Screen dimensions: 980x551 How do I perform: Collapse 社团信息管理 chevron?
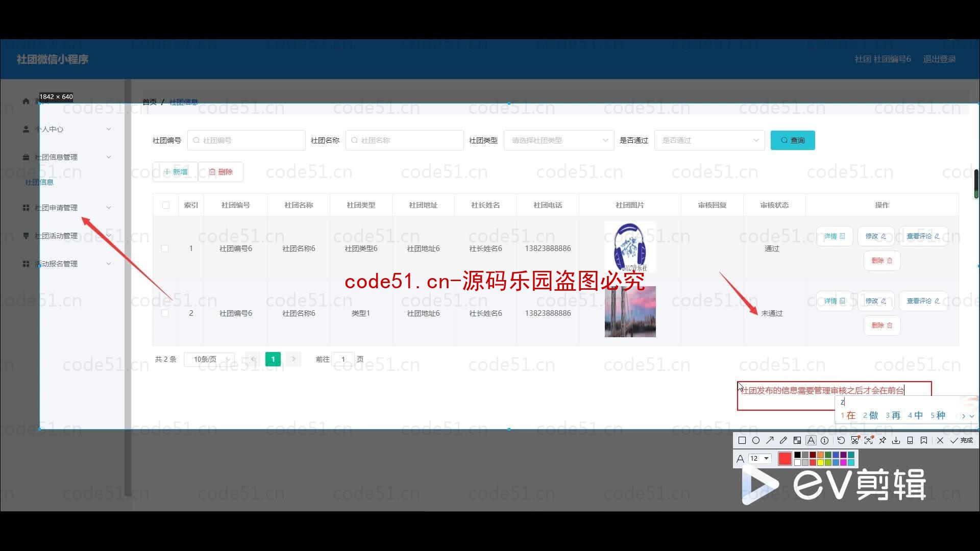pyautogui.click(x=109, y=157)
